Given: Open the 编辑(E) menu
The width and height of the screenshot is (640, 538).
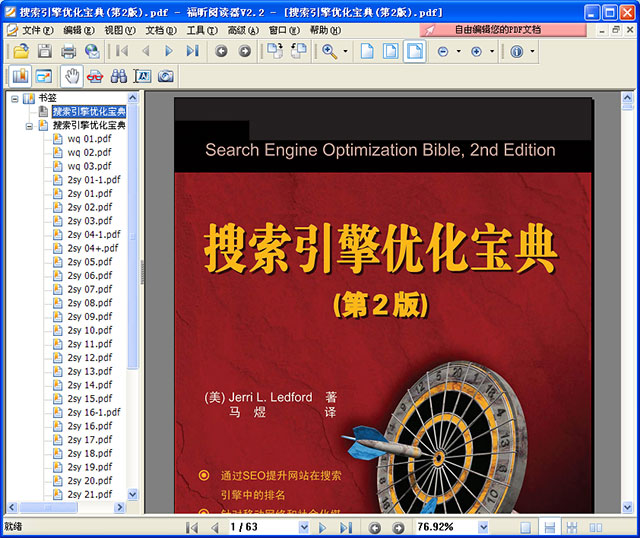Looking at the screenshot, I should point(79,30).
